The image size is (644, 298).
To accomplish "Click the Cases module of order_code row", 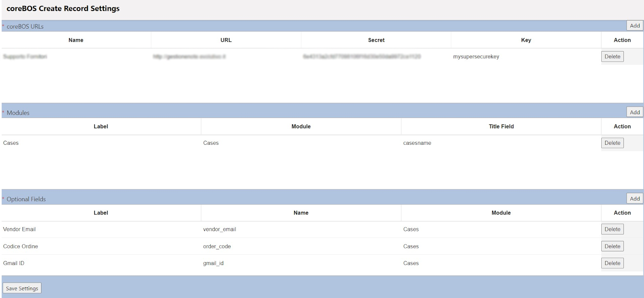I will click(x=411, y=247).
